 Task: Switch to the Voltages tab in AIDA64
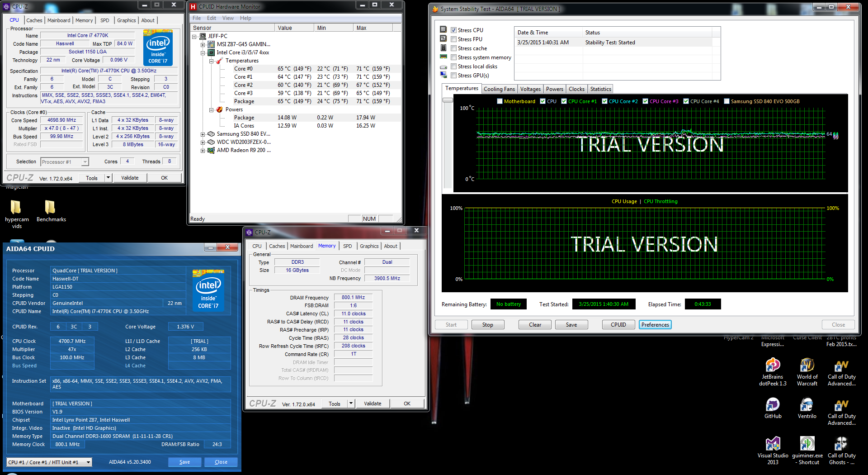click(530, 89)
